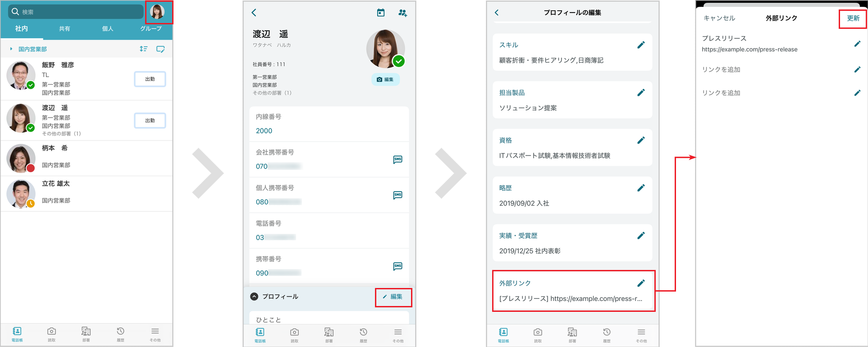Screen dimensions: 868x347
Task: Click the 検索 search field
Action: click(76, 12)
